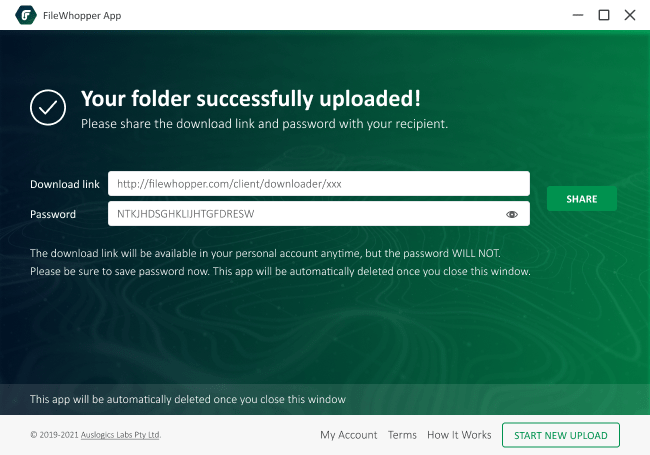650x455 pixels.
Task: Click the "password WILL NOT" warning line
Action: (265, 254)
